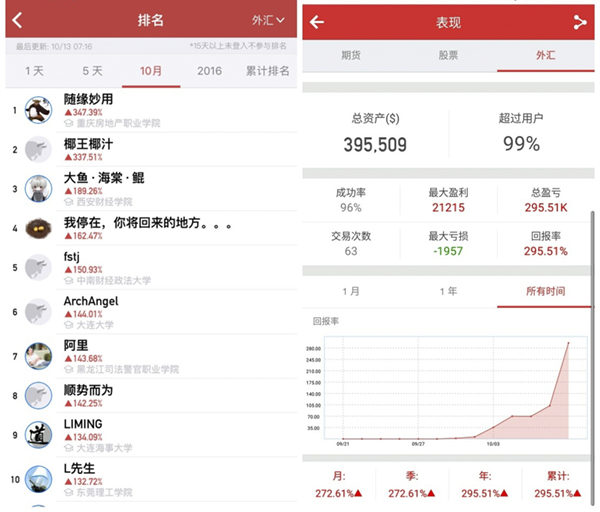Tap the avatar of 大鱼·海棠·鲲
This screenshot has height=512, width=600.
(38, 188)
